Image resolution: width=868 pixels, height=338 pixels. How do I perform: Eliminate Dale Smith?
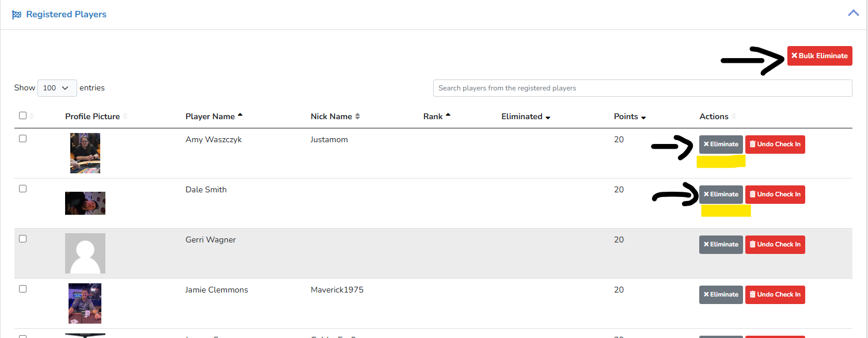[721, 194]
